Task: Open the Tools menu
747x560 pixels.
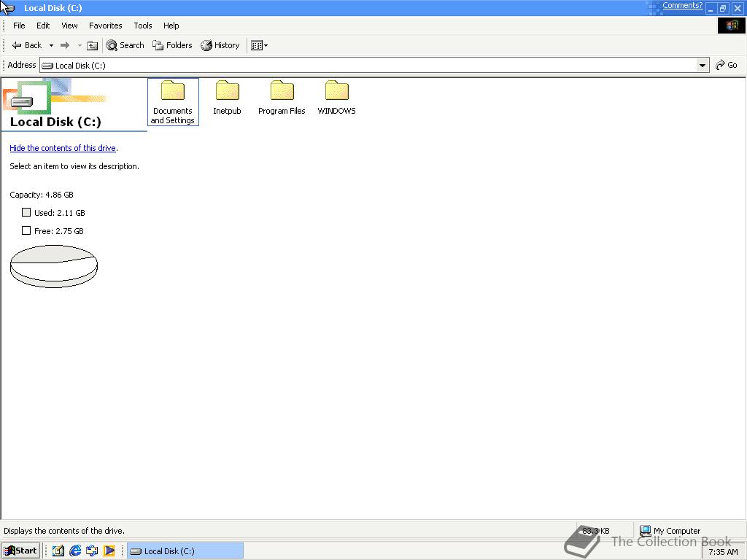Action: [x=142, y=26]
